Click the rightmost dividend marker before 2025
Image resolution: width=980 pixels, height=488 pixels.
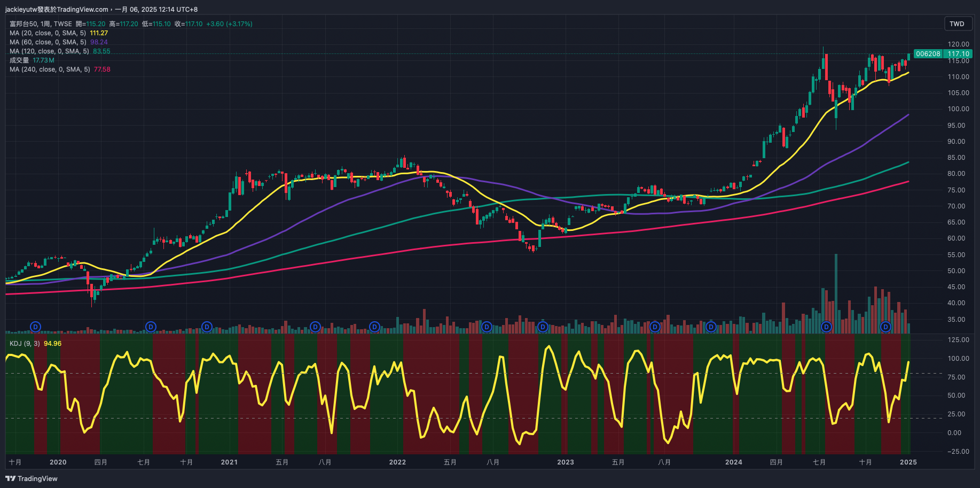point(885,327)
